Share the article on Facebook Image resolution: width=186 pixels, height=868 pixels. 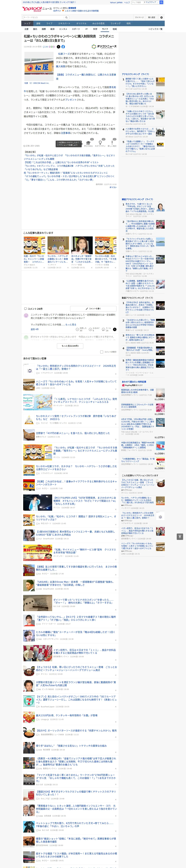(63, 47)
